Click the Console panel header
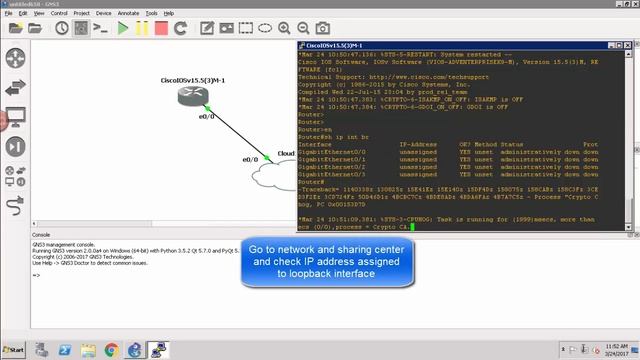The height and width of the screenshot is (360, 640). pos(41,235)
